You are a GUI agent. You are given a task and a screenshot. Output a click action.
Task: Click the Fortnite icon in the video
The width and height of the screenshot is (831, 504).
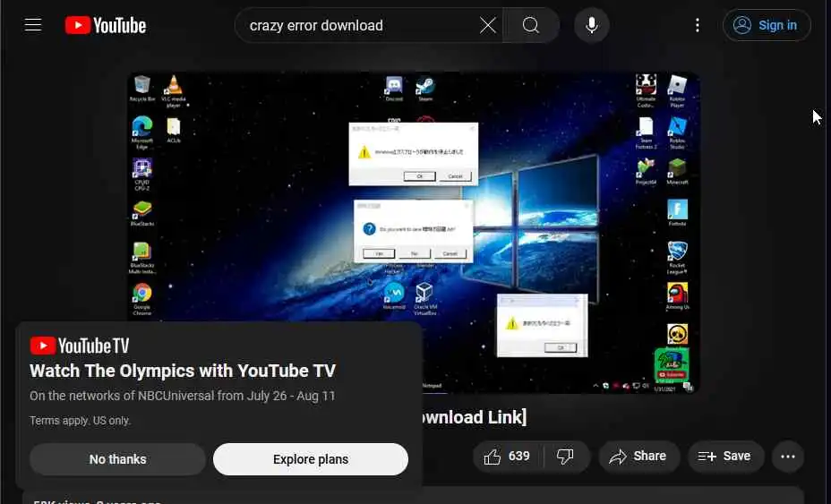(677, 212)
